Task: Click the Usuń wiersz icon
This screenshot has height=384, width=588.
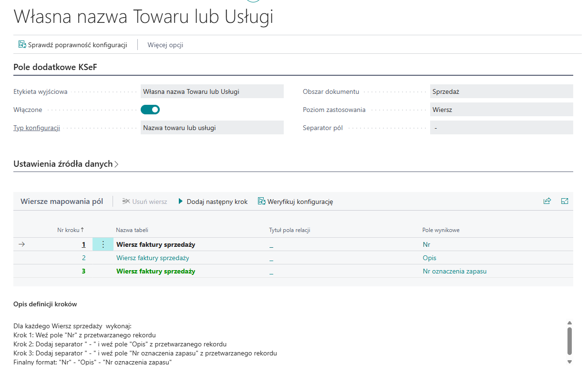Action: point(126,202)
